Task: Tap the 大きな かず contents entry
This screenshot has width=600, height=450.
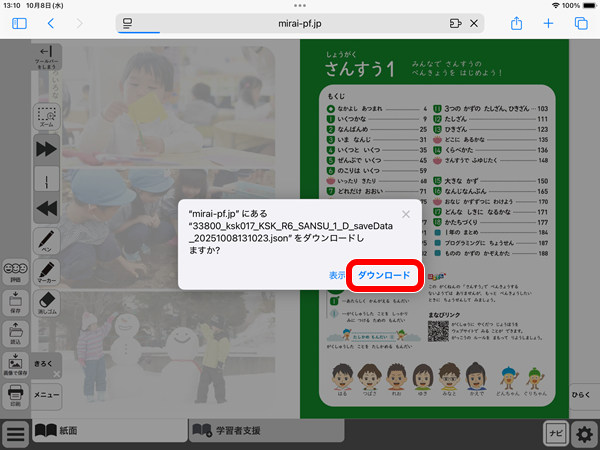Action: [491, 181]
